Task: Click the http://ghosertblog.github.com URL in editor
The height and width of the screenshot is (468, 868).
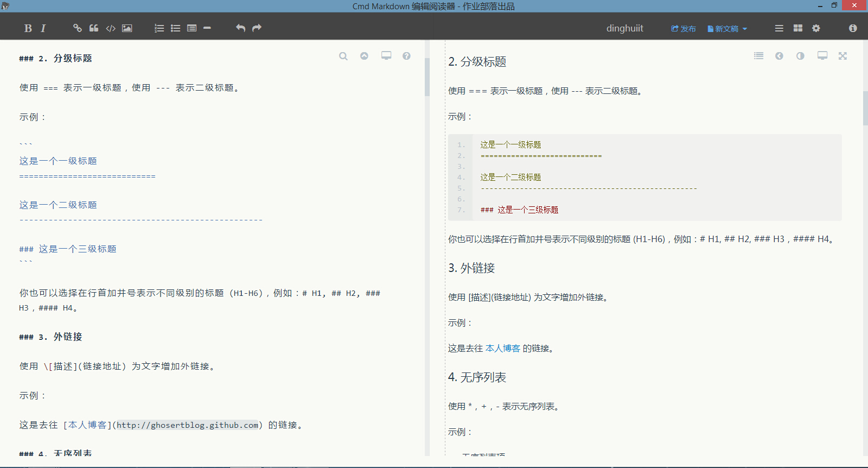Action: coord(188,425)
